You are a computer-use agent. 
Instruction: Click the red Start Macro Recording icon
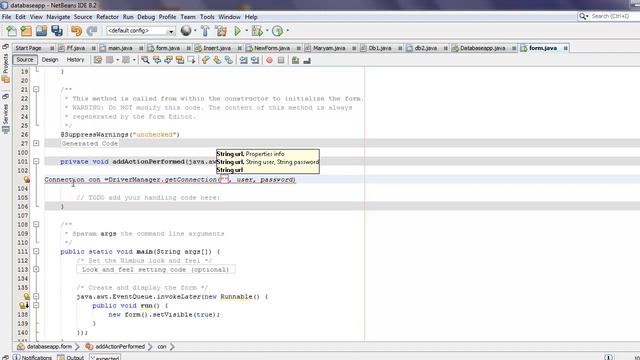click(269, 60)
